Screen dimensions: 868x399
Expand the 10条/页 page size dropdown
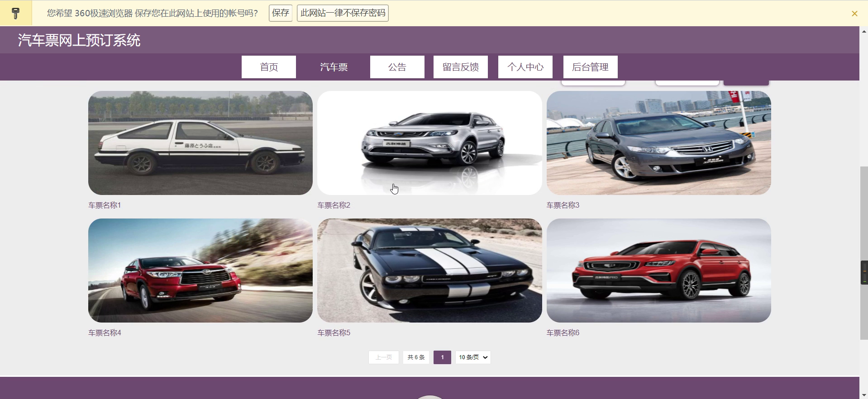point(473,357)
